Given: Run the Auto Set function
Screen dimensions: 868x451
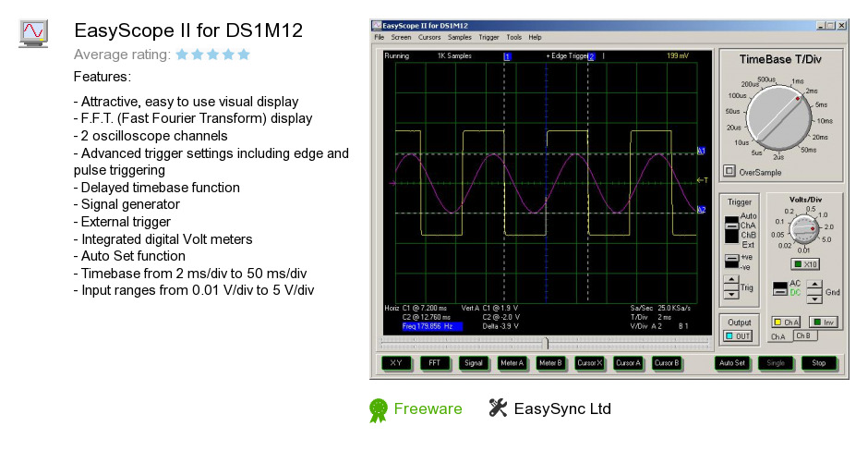Looking at the screenshot, I should [732, 363].
